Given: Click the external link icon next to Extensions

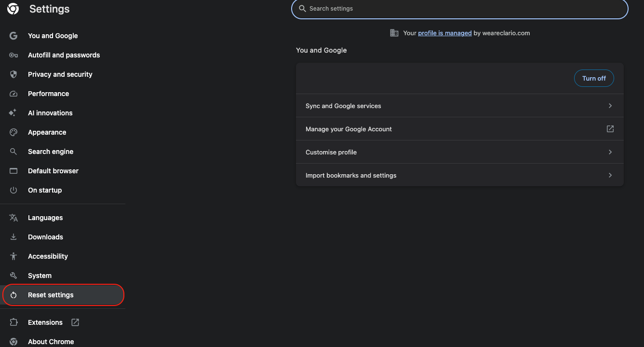Looking at the screenshot, I should click(75, 322).
